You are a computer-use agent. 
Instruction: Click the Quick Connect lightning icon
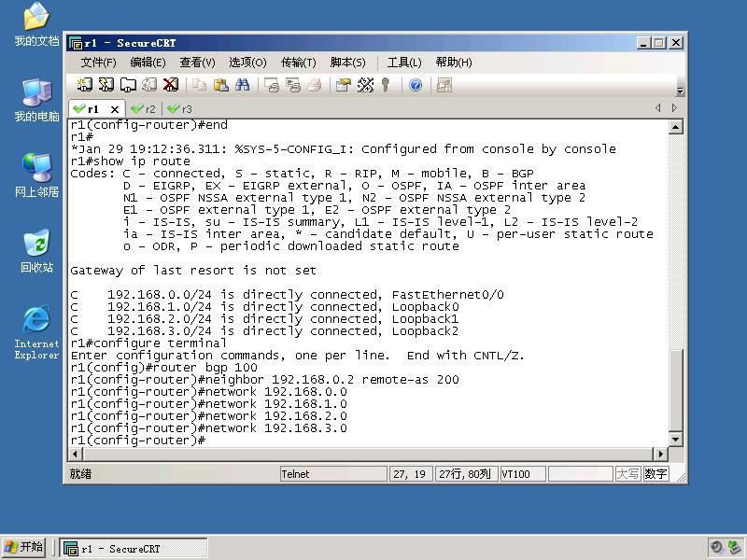(106, 85)
